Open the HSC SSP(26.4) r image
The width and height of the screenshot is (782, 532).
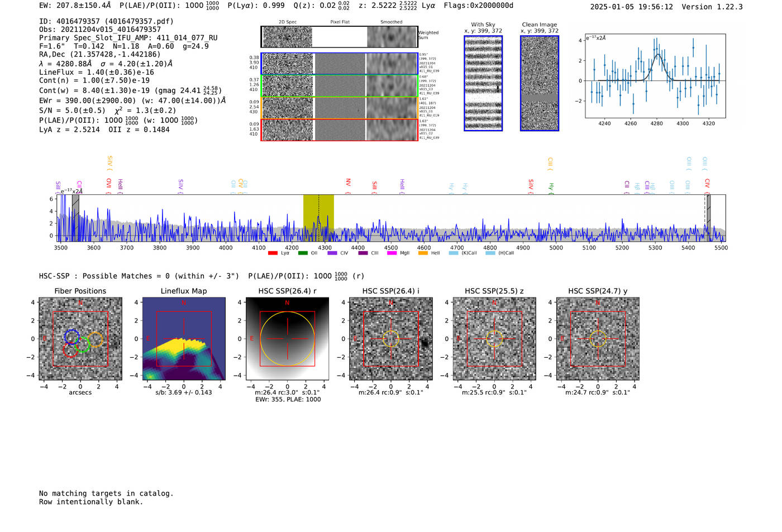coord(287,339)
